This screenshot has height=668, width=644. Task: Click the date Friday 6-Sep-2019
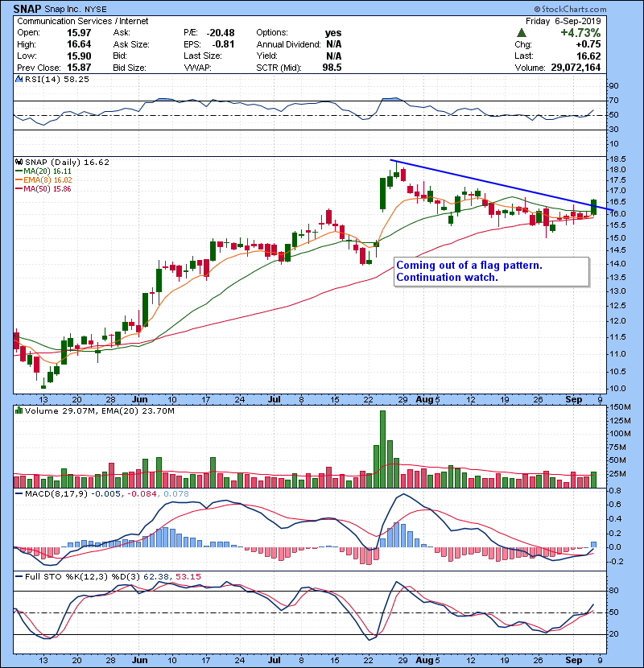(563, 21)
